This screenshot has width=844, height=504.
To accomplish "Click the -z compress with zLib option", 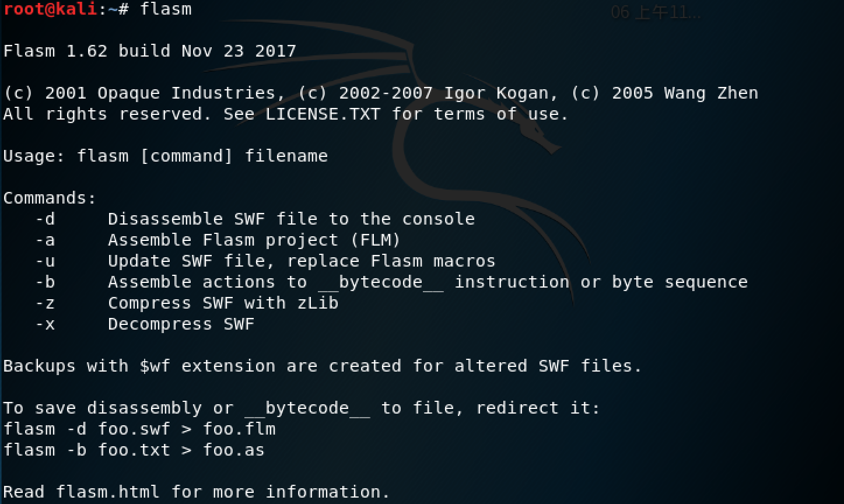I will (x=45, y=303).
